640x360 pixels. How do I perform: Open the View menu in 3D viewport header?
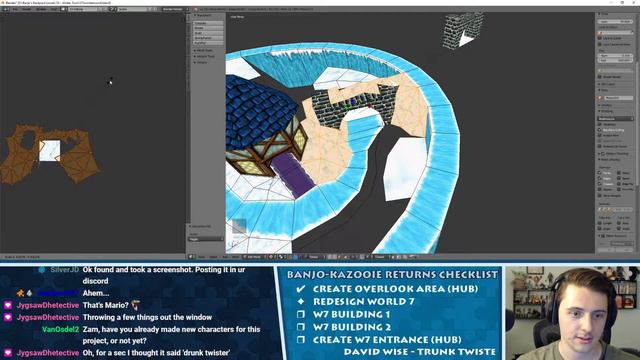point(202,257)
